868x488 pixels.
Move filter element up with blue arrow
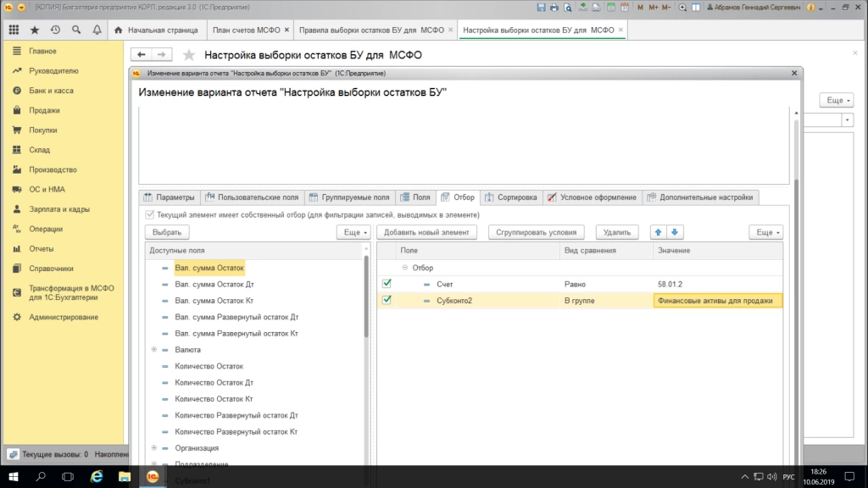tap(658, 232)
